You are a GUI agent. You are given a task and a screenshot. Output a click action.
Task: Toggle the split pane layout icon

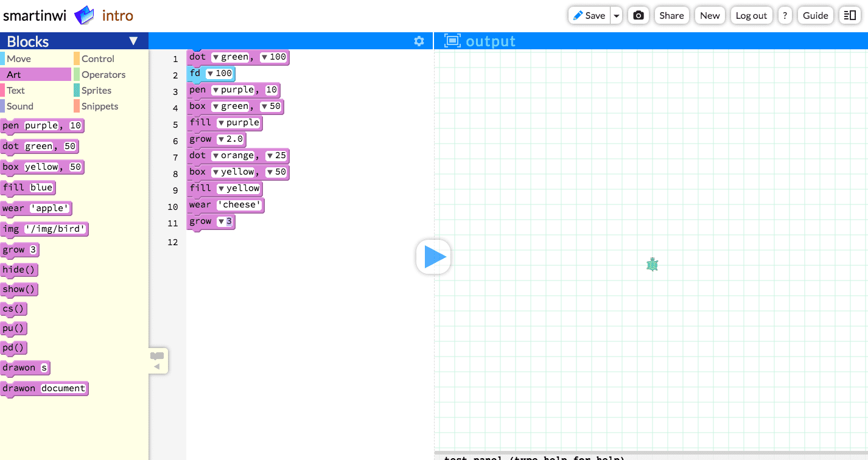[x=849, y=16]
